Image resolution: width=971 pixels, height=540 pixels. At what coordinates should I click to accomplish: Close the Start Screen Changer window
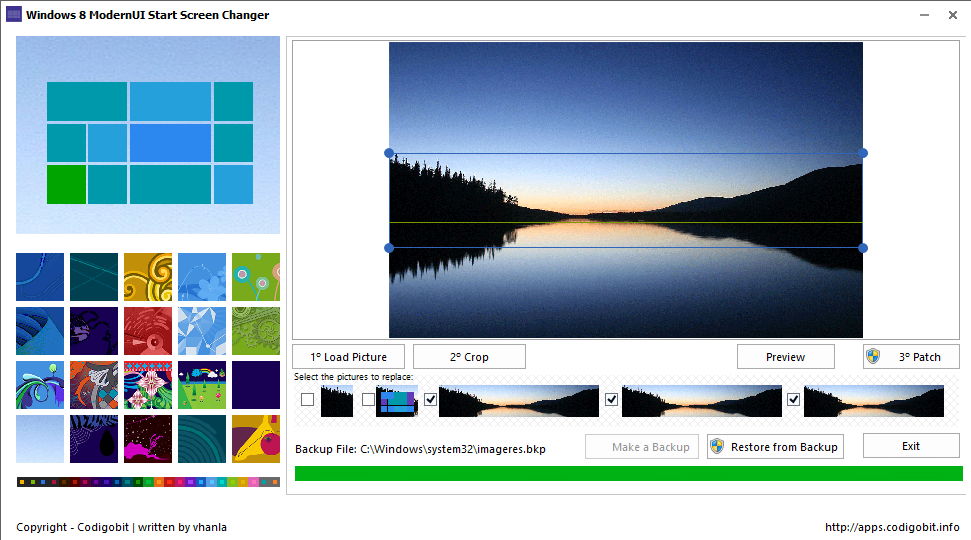pos(953,15)
